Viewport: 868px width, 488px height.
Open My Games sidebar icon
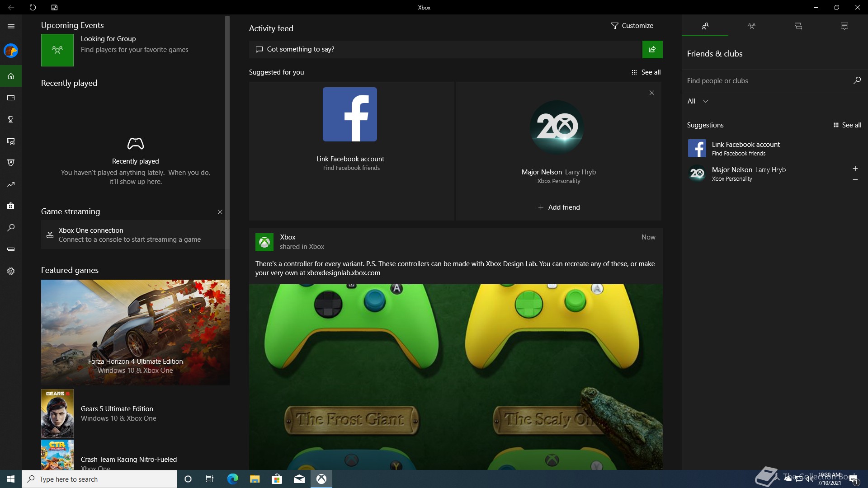click(x=11, y=98)
